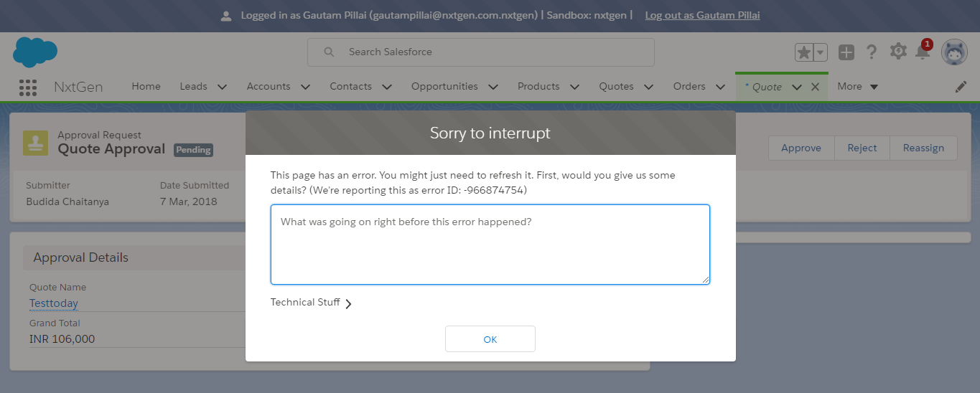The width and height of the screenshot is (980, 393).
Task: Open the Notifications bell icon
Action: point(923,52)
